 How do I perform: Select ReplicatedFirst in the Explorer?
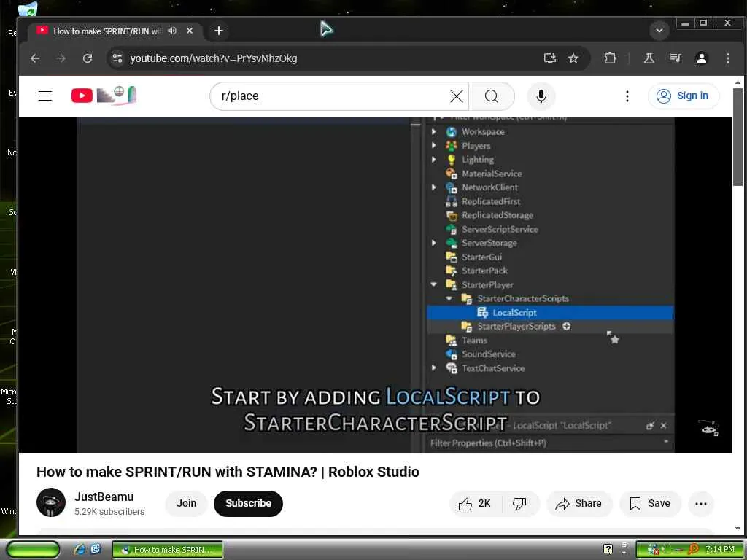click(491, 201)
